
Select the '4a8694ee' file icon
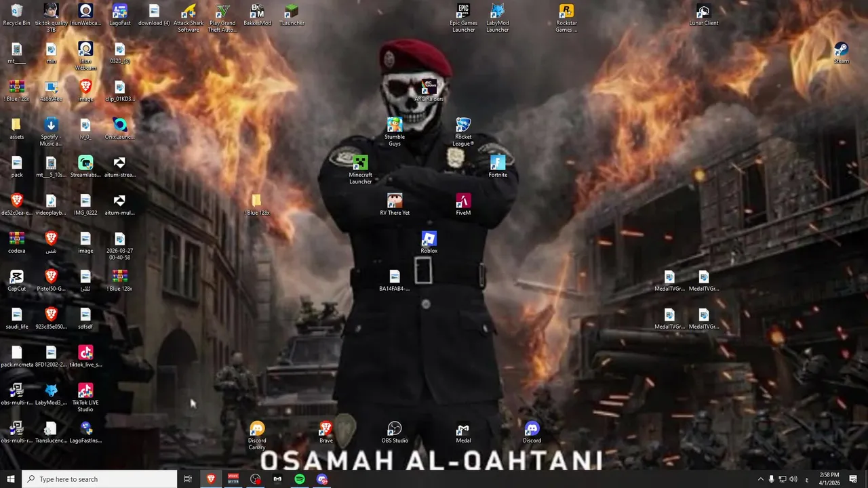pos(51,91)
